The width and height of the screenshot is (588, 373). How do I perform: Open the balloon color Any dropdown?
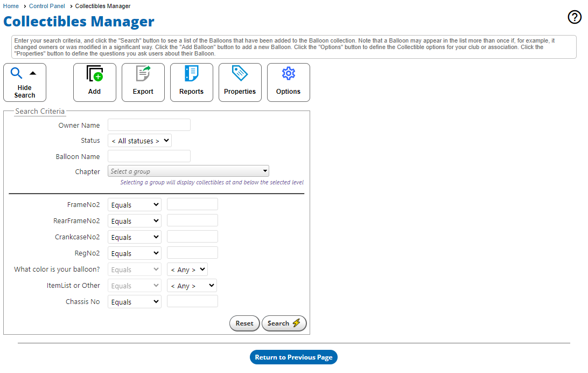pos(187,270)
